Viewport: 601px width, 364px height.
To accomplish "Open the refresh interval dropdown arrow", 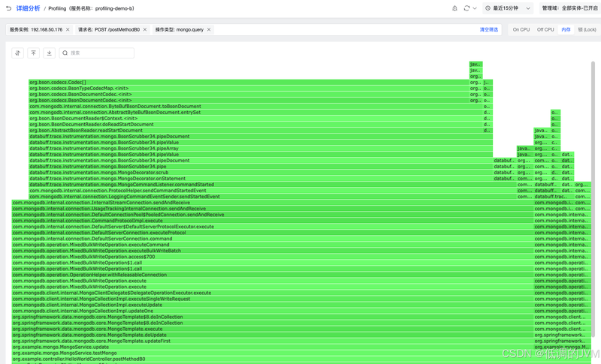I will click(x=476, y=8).
